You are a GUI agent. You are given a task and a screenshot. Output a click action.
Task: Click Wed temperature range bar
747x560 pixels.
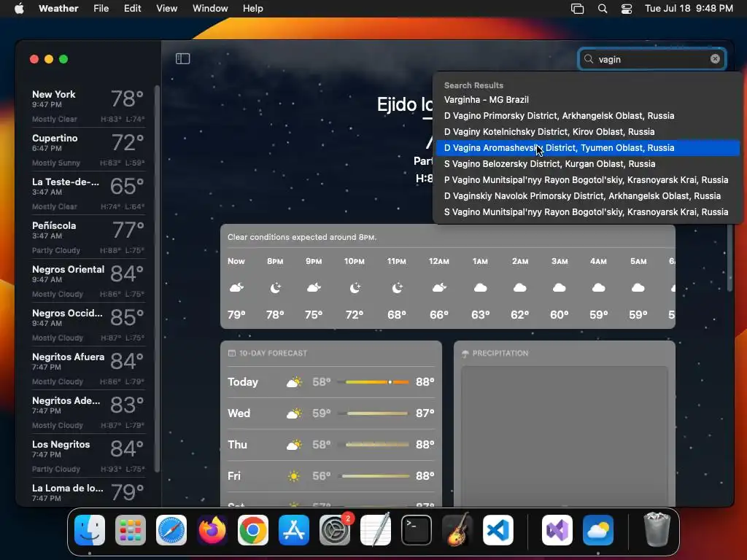(373, 413)
